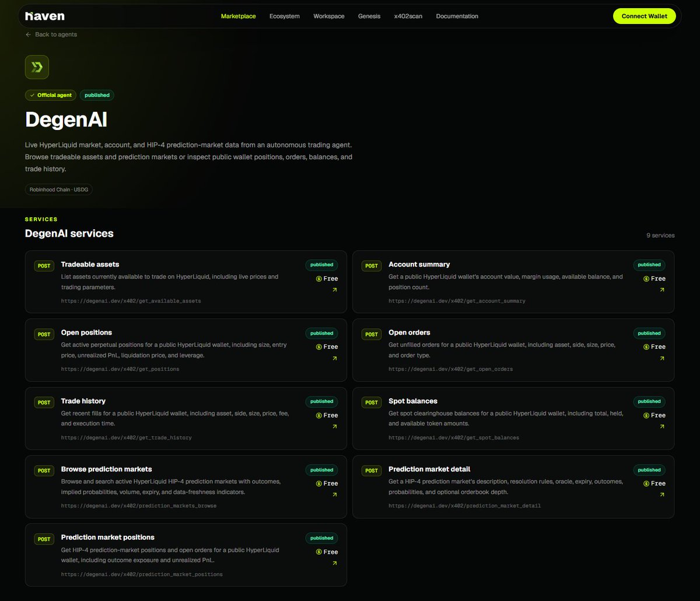Open arrow icon on Prediction market detail card
The height and width of the screenshot is (601, 700).
[662, 495]
